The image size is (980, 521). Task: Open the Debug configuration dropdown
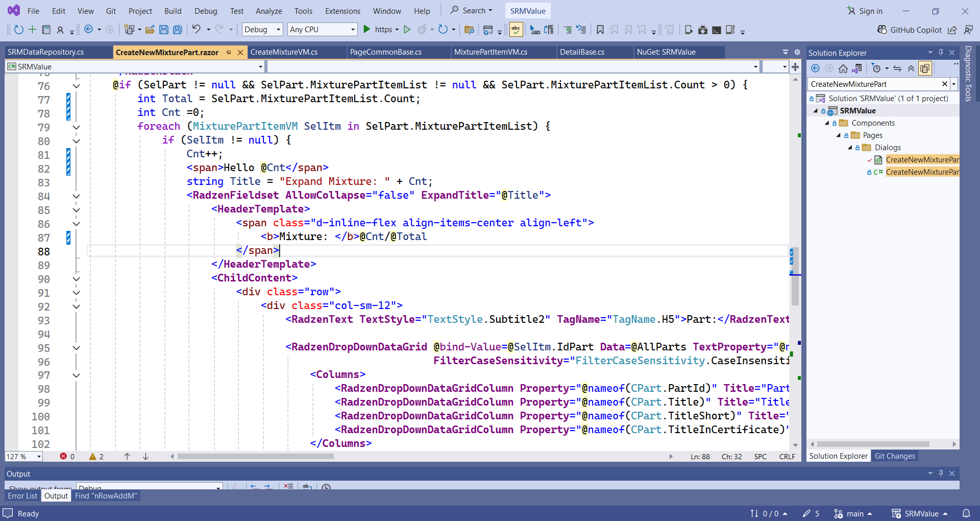pos(262,30)
